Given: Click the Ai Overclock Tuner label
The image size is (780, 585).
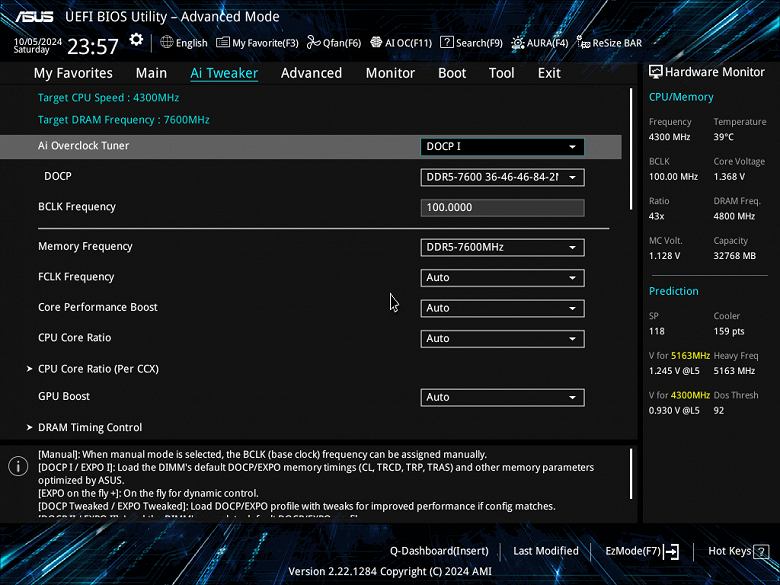Looking at the screenshot, I should 84,146.
